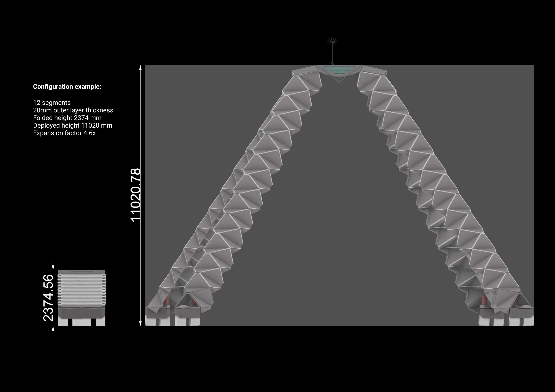Click the antenna atop the deployed structure

332,51
